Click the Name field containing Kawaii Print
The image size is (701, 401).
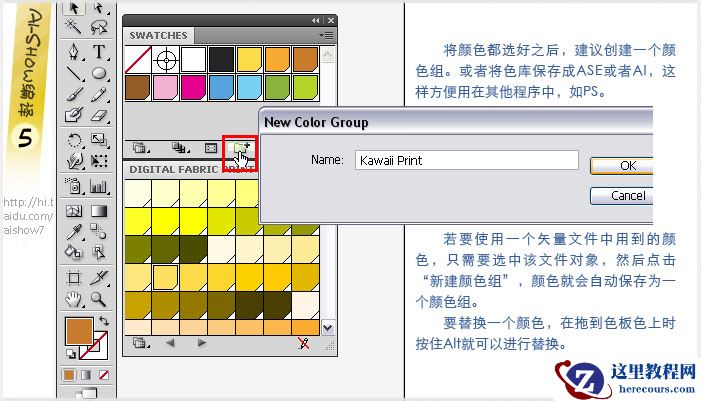pyautogui.click(x=467, y=160)
